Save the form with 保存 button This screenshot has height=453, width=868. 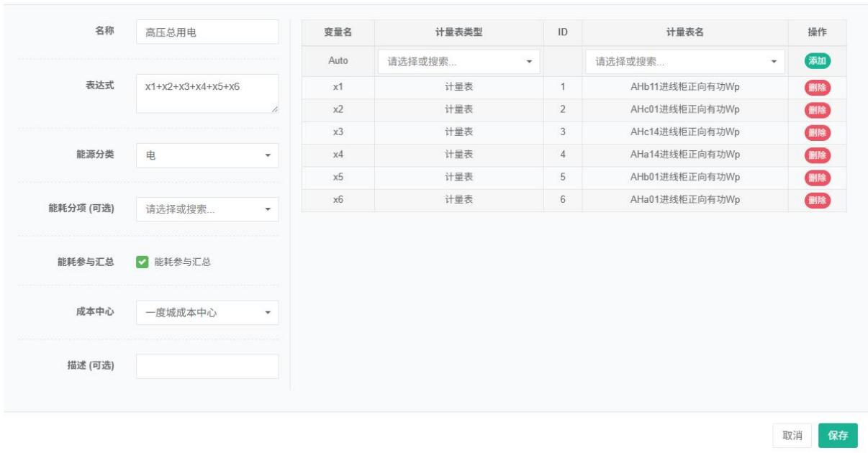coord(838,435)
